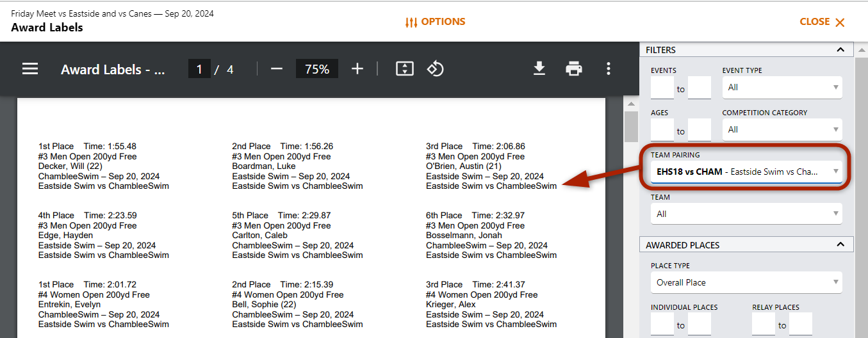Open the PDF viewer sidebar hamburger menu
This screenshot has width=868, height=338.
coord(30,69)
